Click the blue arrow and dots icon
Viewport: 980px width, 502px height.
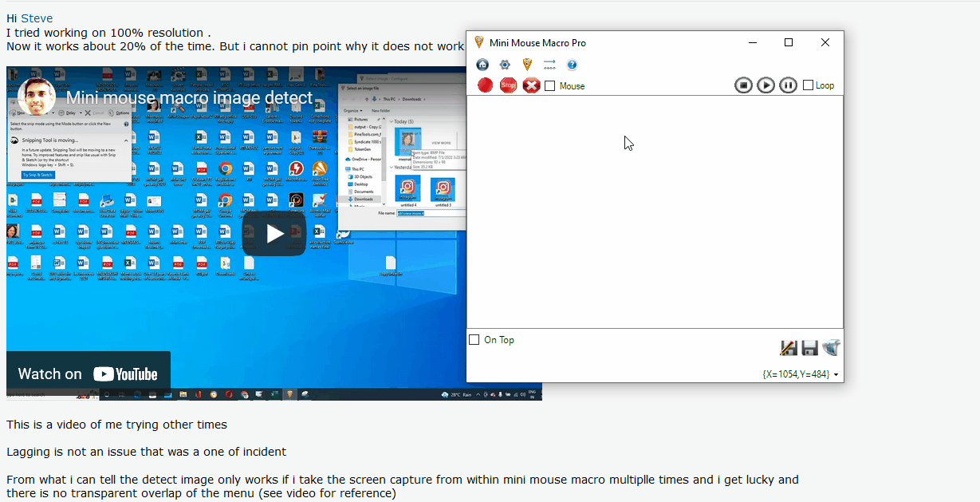click(x=549, y=65)
